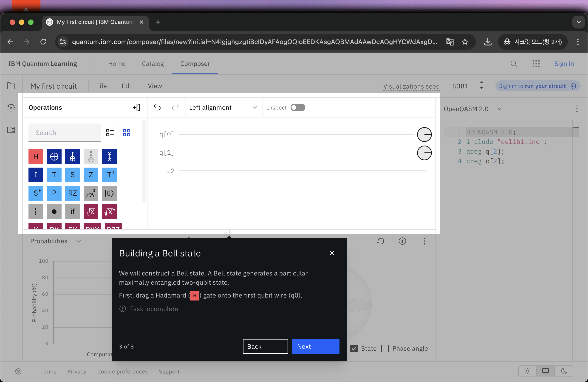Image resolution: width=588 pixels, height=382 pixels.
Task: Redo the circuit edit
Action: [175, 107]
